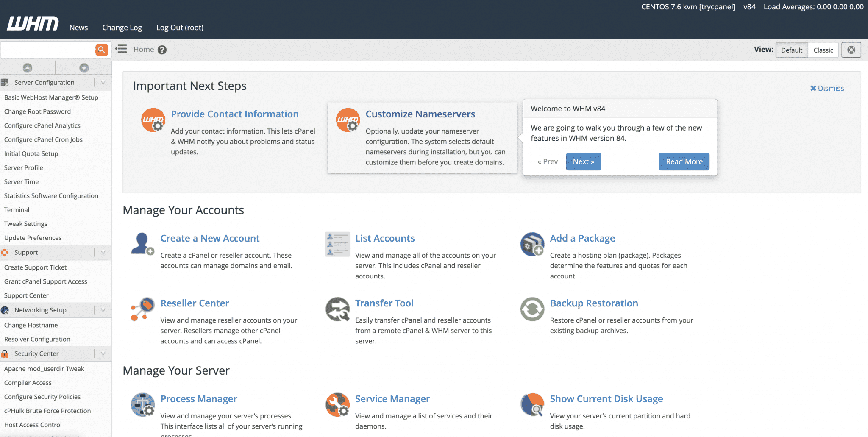
Task: Click the Process Manager icon
Action: point(142,405)
